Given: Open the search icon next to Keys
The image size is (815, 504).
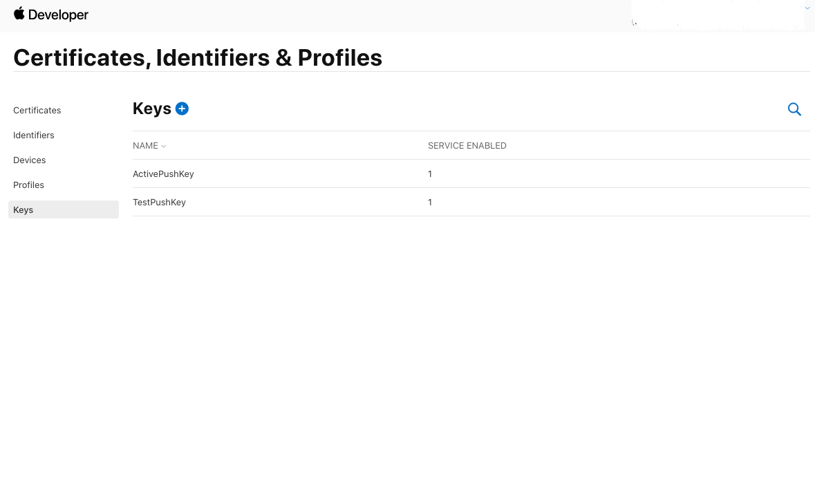Looking at the screenshot, I should 794,109.
